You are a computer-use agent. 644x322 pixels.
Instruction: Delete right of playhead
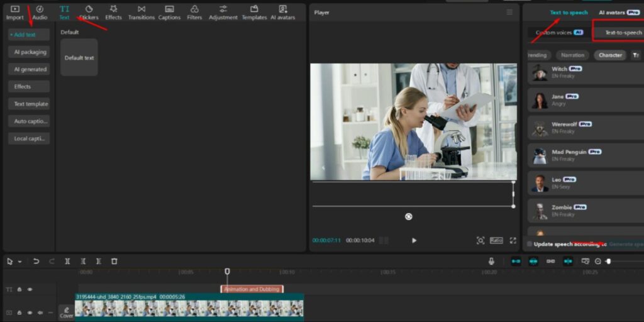[99, 261]
